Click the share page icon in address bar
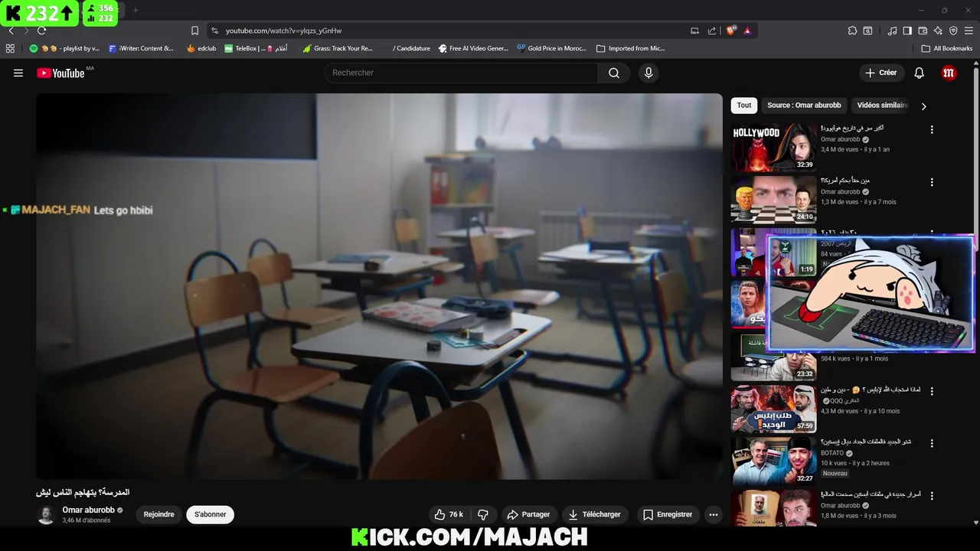 (x=712, y=31)
